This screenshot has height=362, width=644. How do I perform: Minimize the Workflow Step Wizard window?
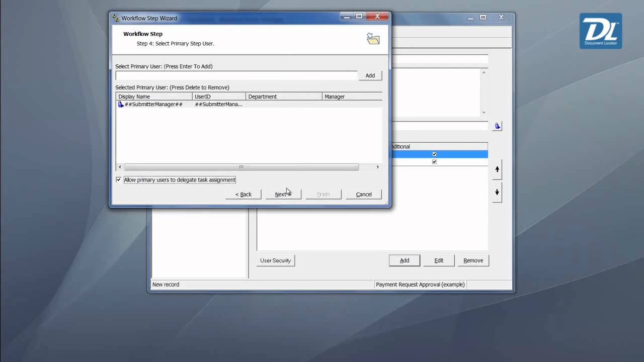[347, 17]
